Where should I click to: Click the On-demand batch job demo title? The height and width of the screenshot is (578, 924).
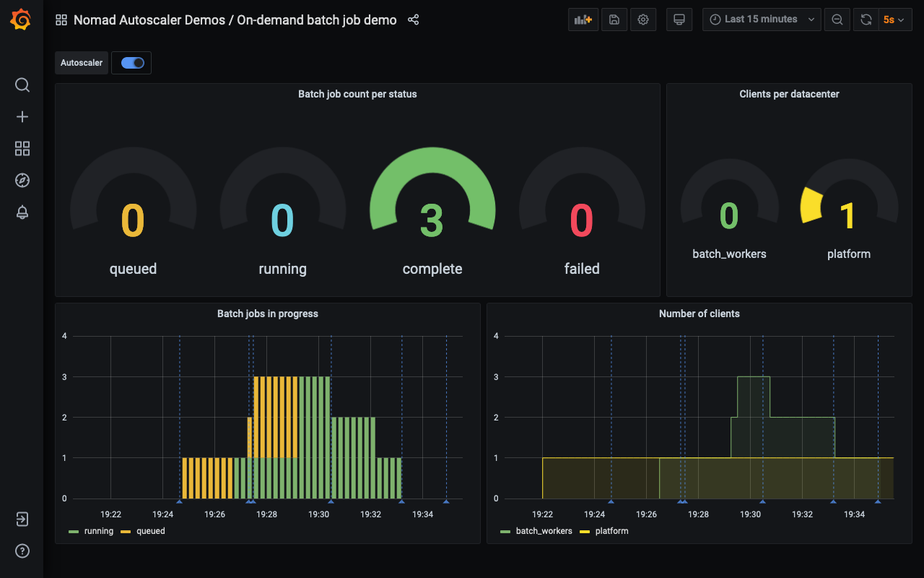tap(317, 20)
